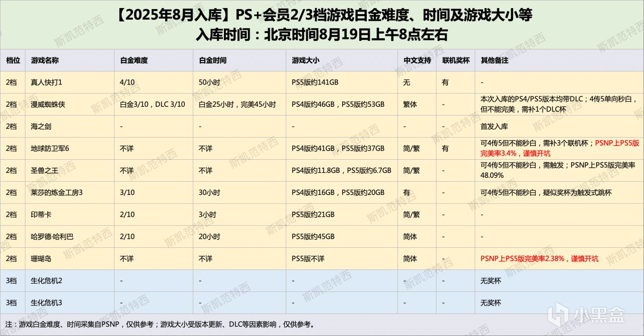The width and height of the screenshot is (644, 336).
Task: Click the game name "海之剑"
Action: pyautogui.click(x=41, y=126)
